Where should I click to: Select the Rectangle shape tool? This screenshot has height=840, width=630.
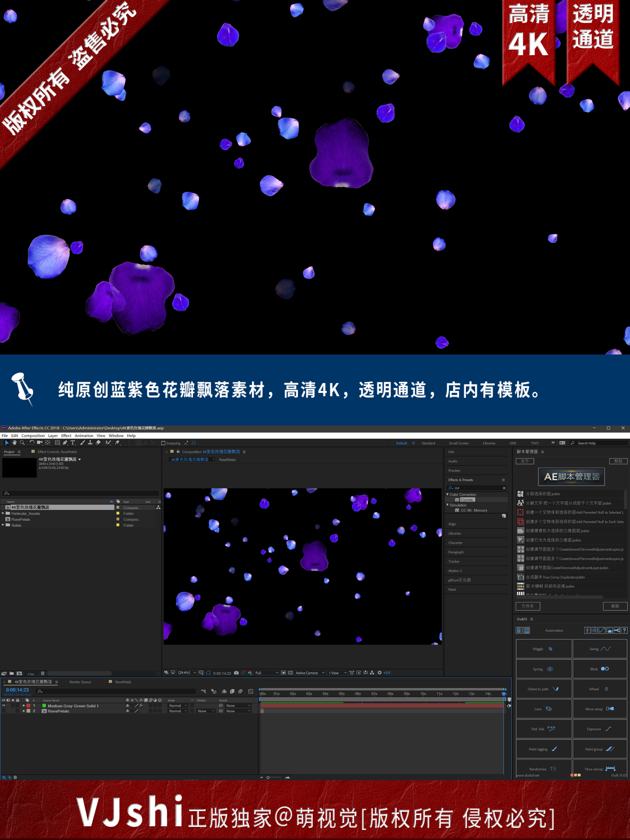click(x=57, y=443)
